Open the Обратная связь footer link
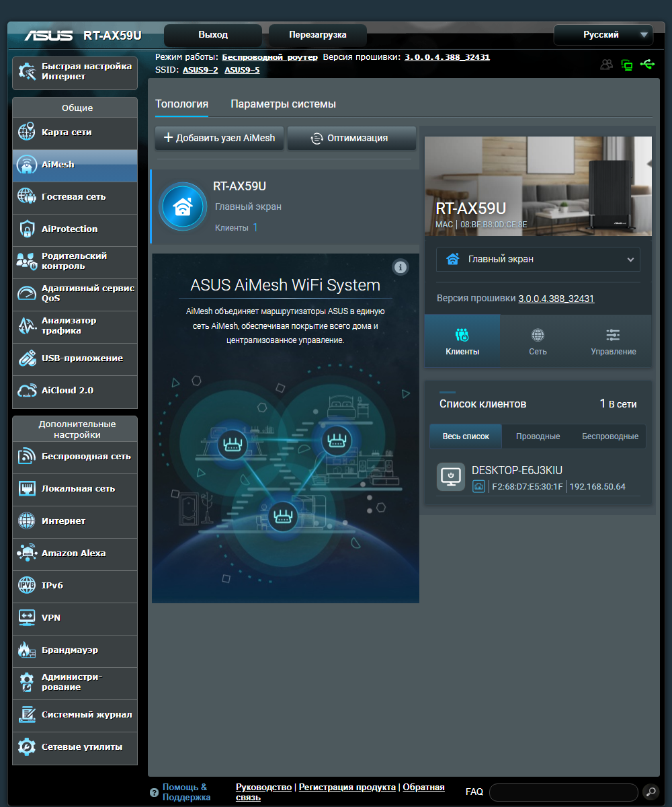This screenshot has width=672, height=807. (x=423, y=787)
